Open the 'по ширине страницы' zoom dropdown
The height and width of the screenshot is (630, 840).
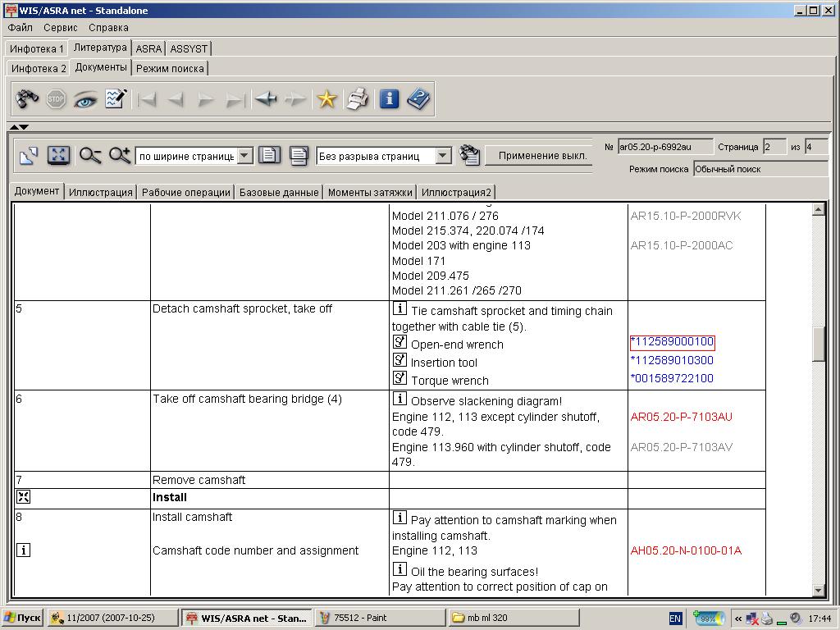244,156
